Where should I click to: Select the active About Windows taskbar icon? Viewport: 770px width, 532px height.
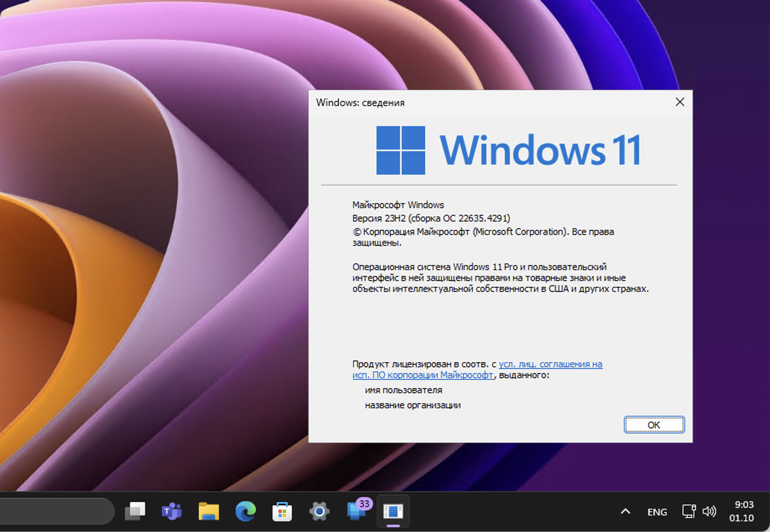coord(393,511)
